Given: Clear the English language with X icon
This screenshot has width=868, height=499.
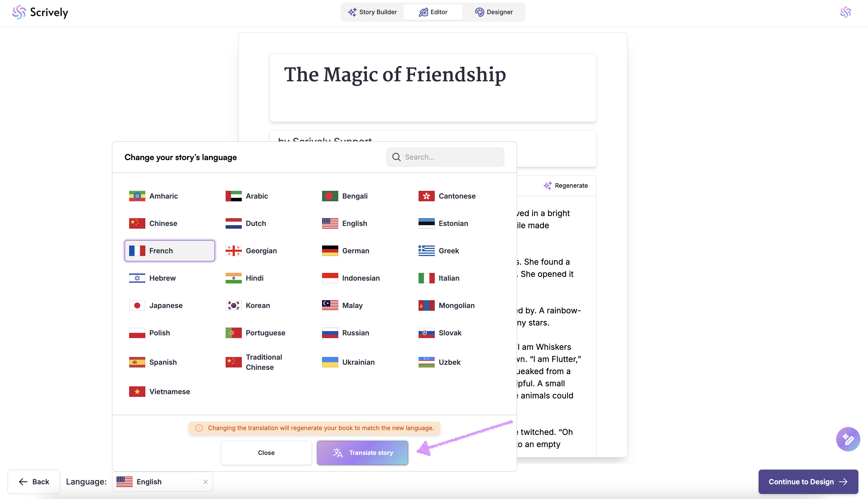Looking at the screenshot, I should click(206, 482).
